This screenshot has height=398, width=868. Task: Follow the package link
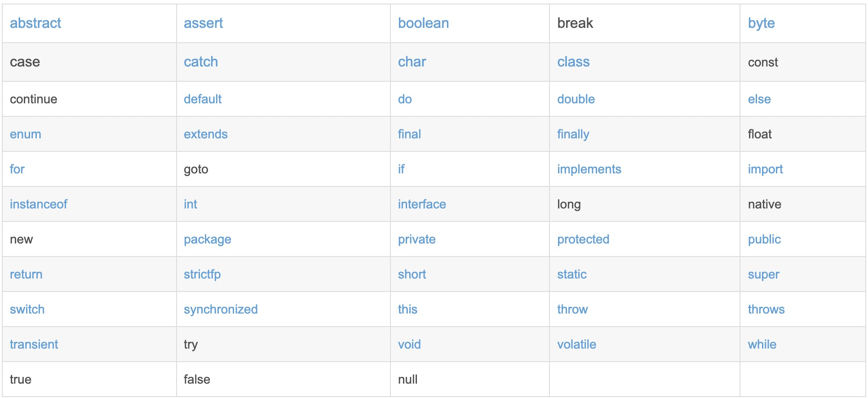click(x=207, y=239)
